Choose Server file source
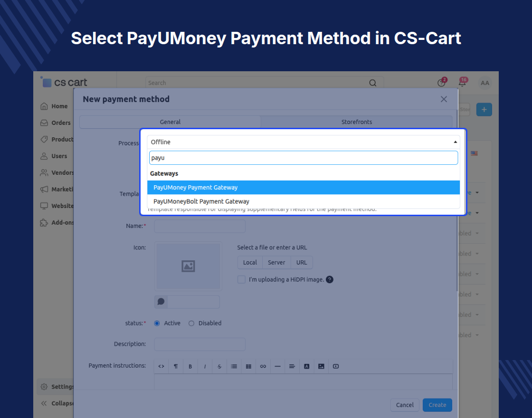532x418 pixels. click(x=276, y=262)
